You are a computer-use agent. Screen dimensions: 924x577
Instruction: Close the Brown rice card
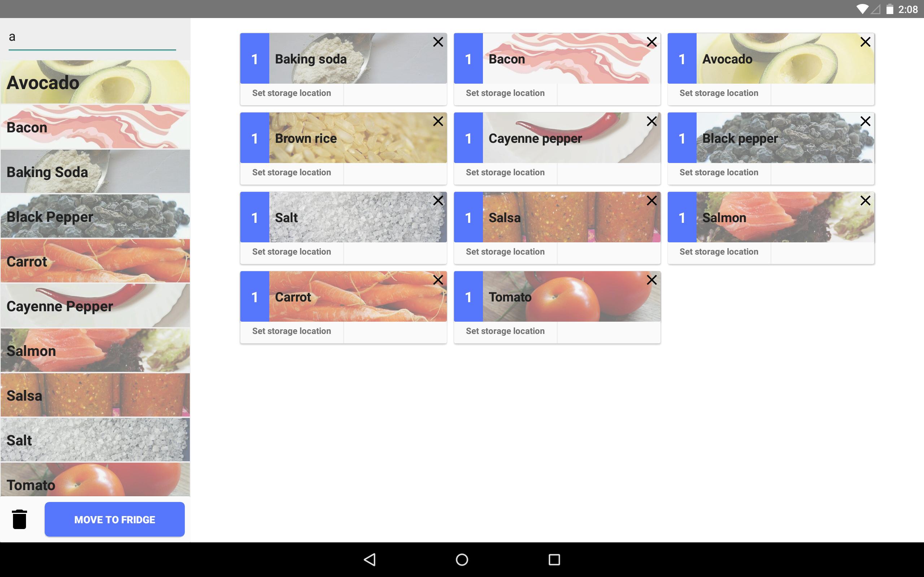[438, 122]
